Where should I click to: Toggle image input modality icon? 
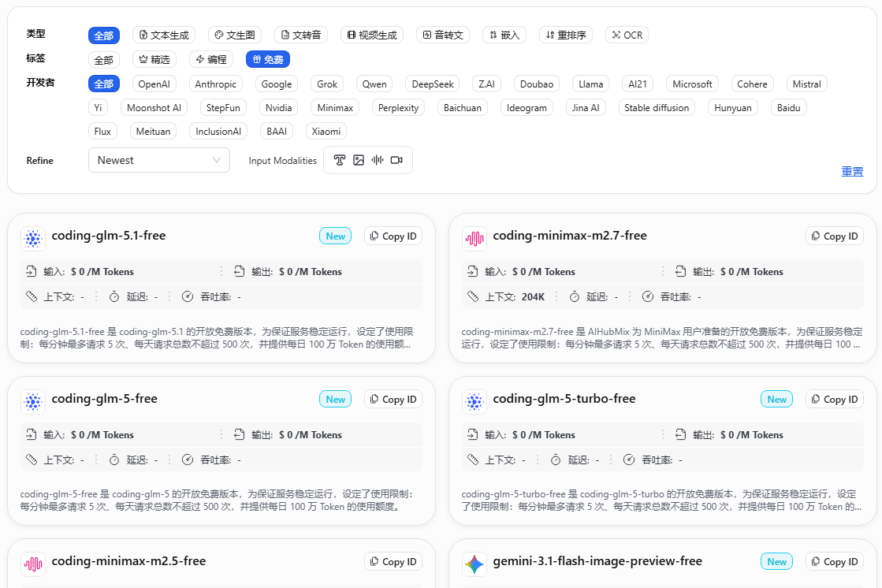[359, 160]
